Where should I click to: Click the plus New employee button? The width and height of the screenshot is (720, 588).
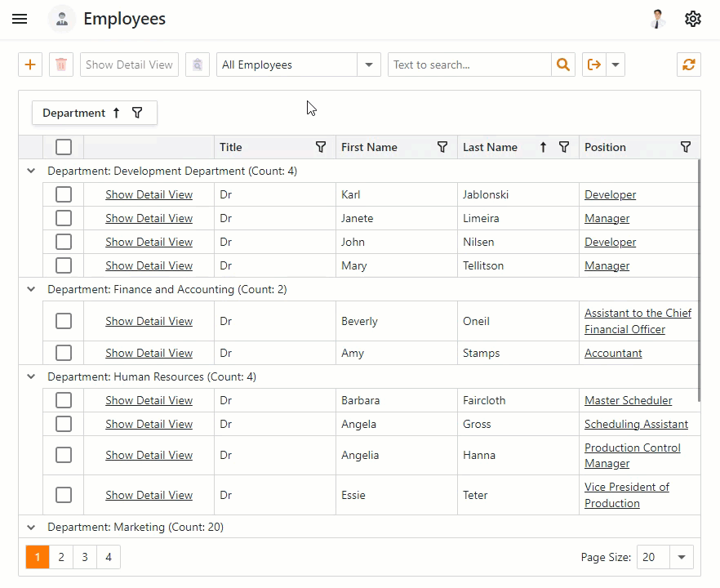[x=30, y=65]
